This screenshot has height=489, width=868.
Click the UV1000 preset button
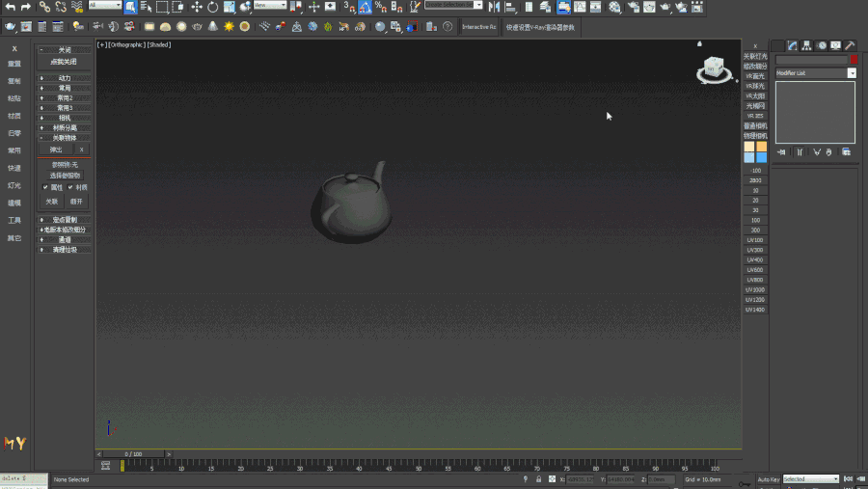tap(755, 289)
